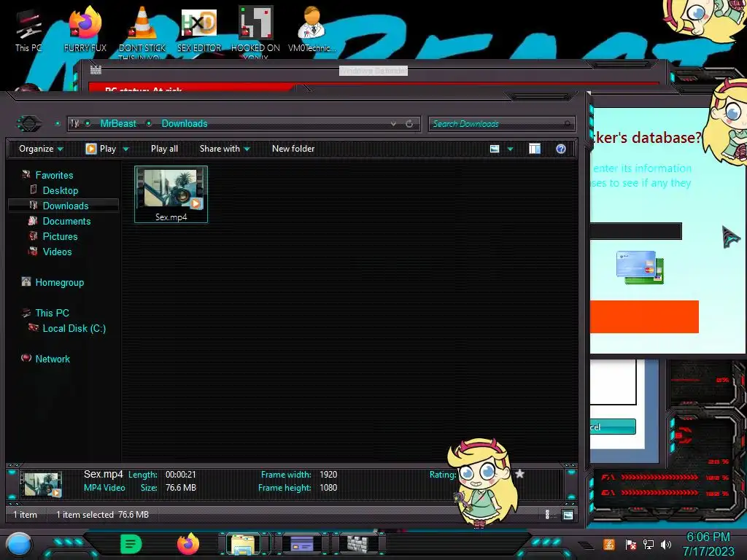Click the Java update tray icon
The image size is (747, 560).
tap(609, 545)
